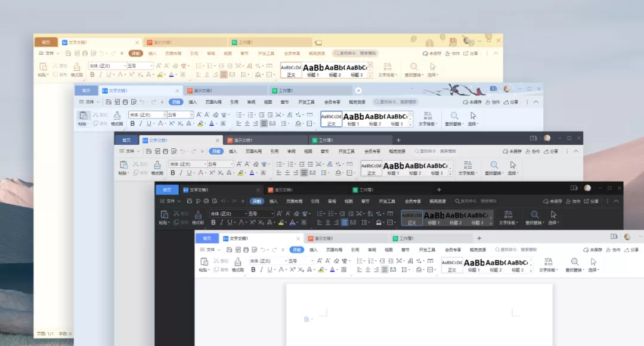Click Superscript X² in white front window
This screenshot has height=346, width=644.
point(292,270)
